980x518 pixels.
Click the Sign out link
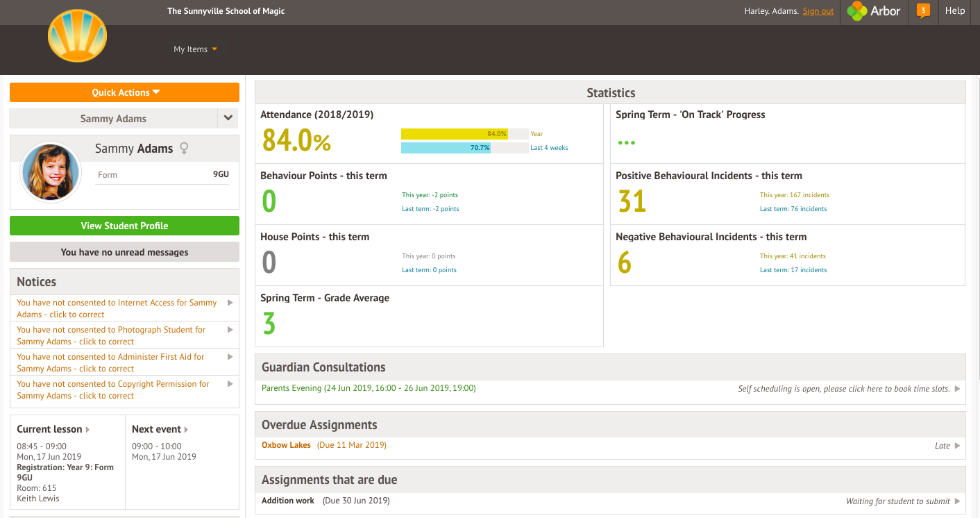click(818, 11)
